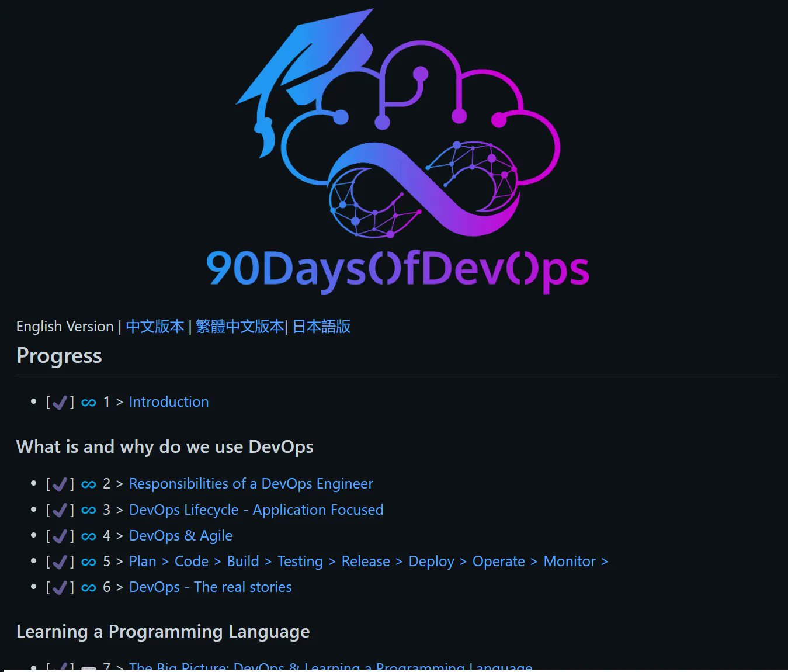Image resolution: width=788 pixels, height=672 pixels.
Task: Click the link icon for DevOps - The real stories
Action: pos(89,587)
